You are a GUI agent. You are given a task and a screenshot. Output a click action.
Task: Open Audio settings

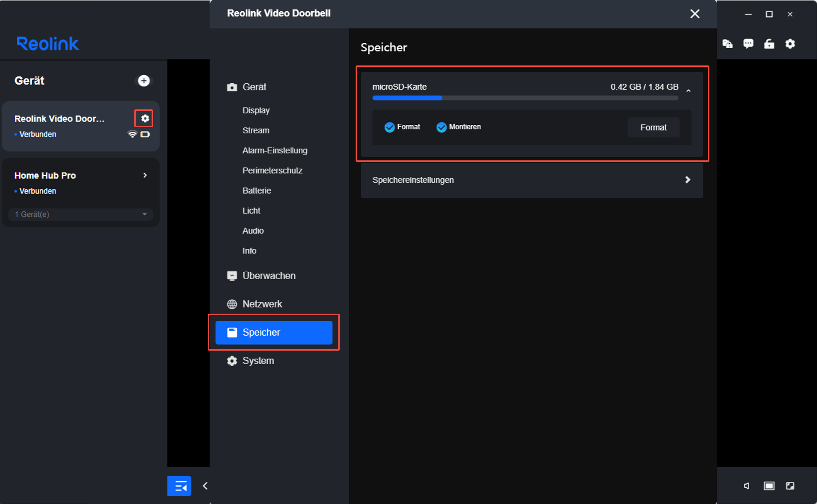(253, 231)
